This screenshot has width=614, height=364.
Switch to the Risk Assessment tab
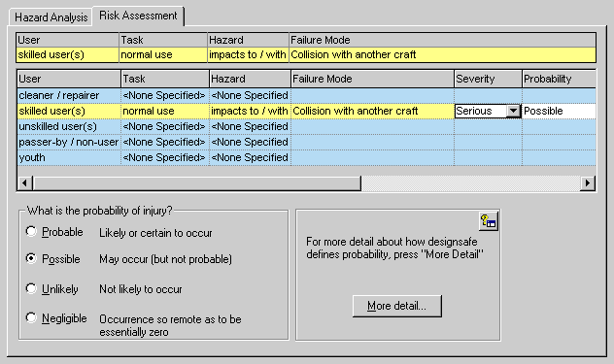(x=138, y=16)
